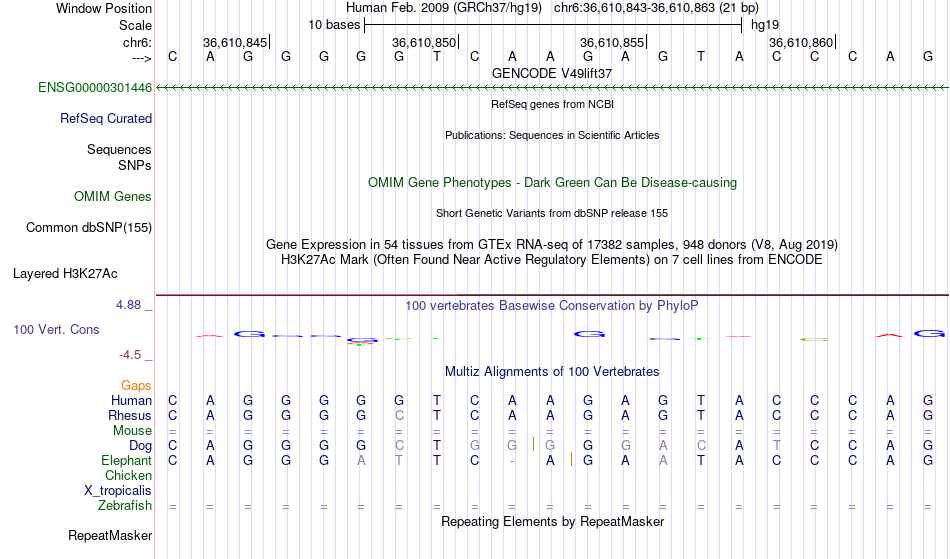
Task: Click the dark red H3K27Ac signal line
Action: 552,295
